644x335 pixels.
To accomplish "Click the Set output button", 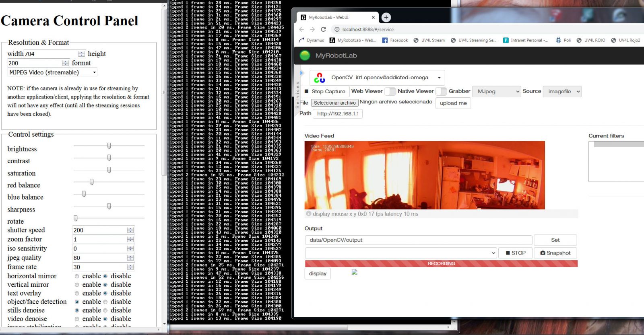I will pyautogui.click(x=555, y=240).
